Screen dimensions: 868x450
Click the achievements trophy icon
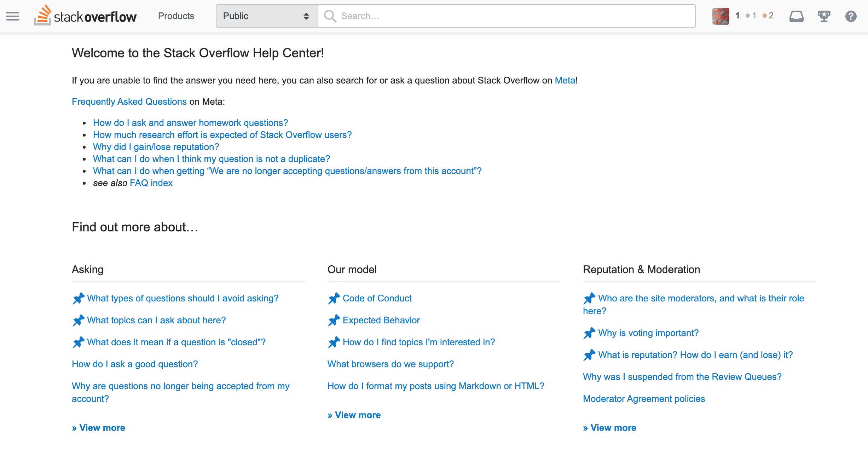[x=824, y=16]
